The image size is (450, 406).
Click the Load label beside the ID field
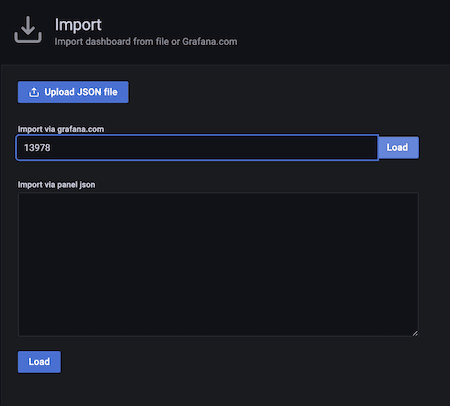pyautogui.click(x=397, y=147)
